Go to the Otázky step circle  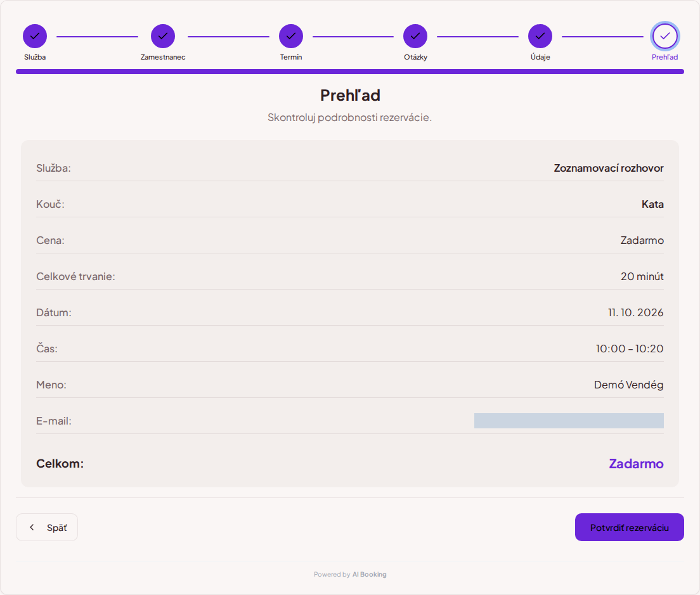pyautogui.click(x=415, y=36)
